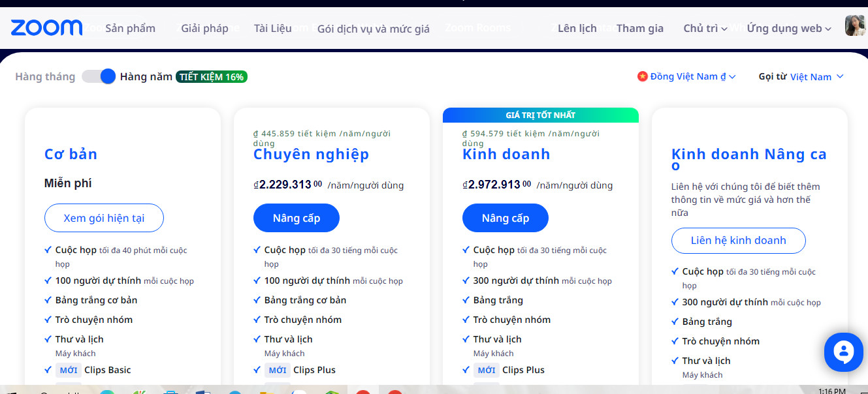Click the Miễn phí price label
Screen dimensions: 868x394
coord(68,183)
